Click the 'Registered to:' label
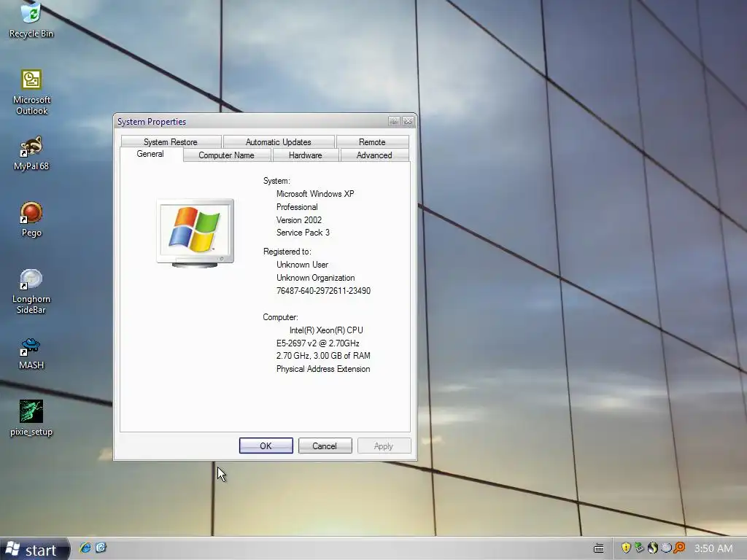747x560 pixels. pos(287,252)
